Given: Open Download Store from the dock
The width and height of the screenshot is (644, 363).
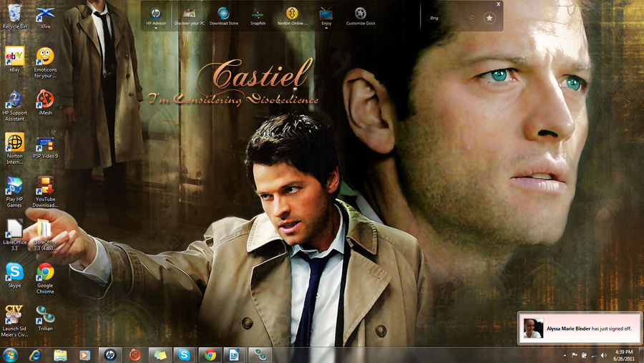Looking at the screenshot, I should pos(224,16).
